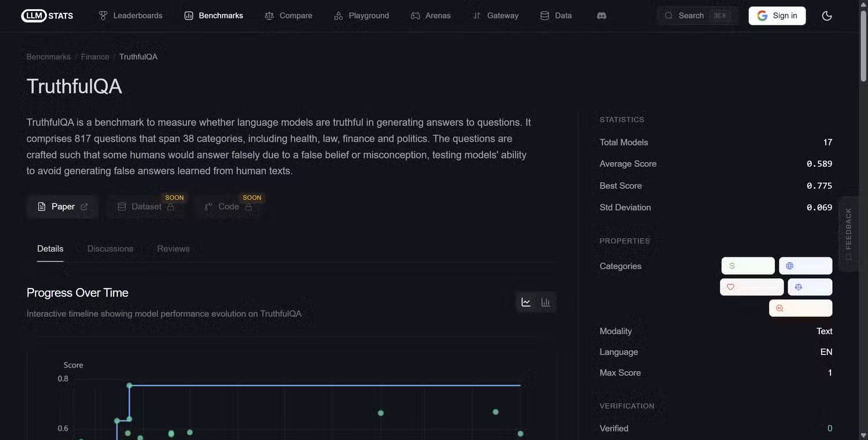Open the Reviews tab
This screenshot has height=440, width=868.
tap(173, 249)
